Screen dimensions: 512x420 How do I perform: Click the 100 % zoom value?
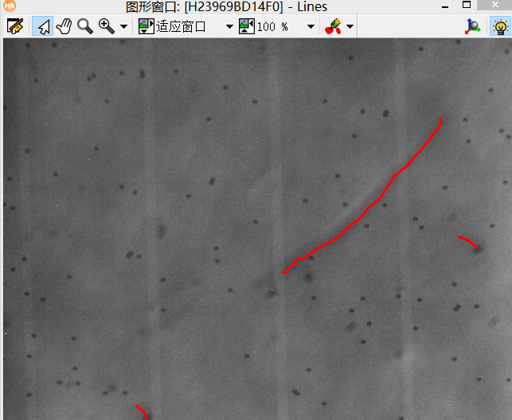(x=272, y=26)
